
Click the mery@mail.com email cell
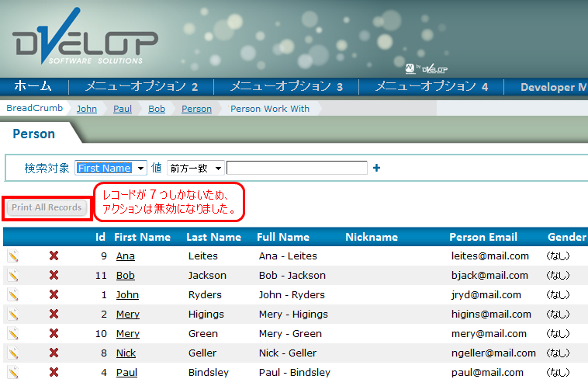click(489, 334)
